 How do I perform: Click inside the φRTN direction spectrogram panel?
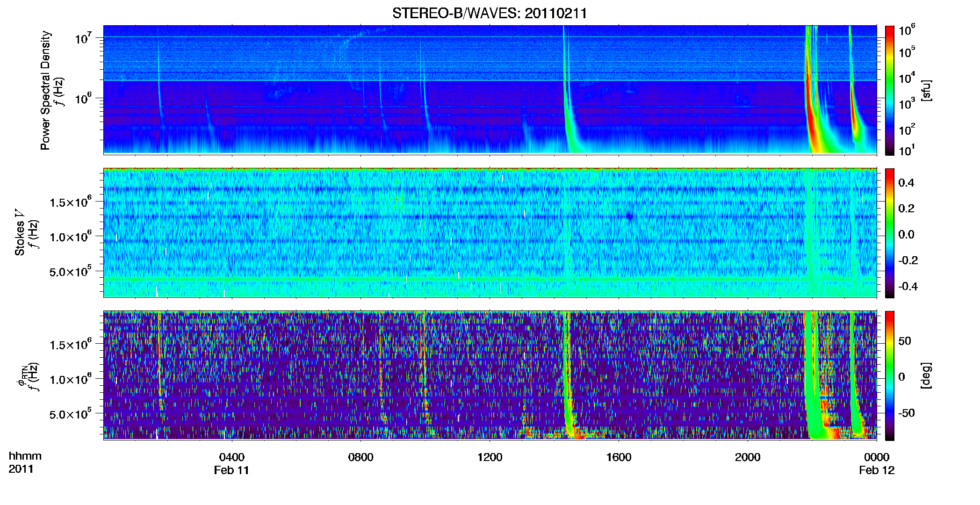point(490,375)
